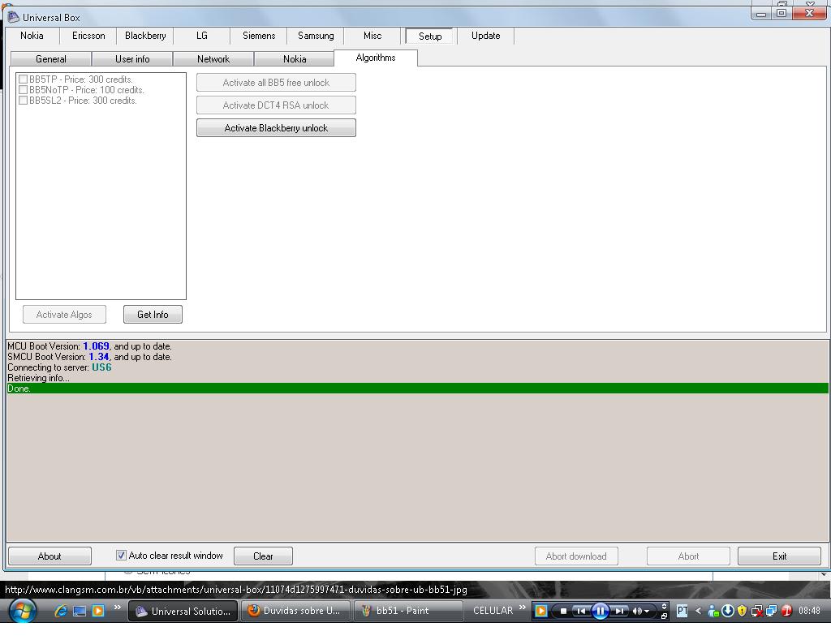Open the Windows Start orb
Screen dimensions: 831x644
click(x=22, y=611)
